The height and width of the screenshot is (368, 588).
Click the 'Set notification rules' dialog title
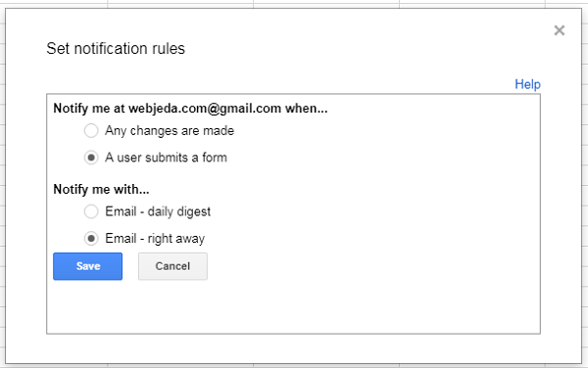116,49
